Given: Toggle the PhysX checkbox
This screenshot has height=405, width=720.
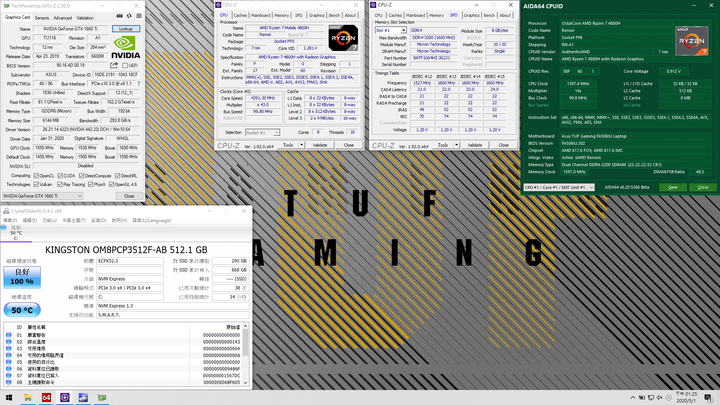Looking at the screenshot, I should [90, 184].
